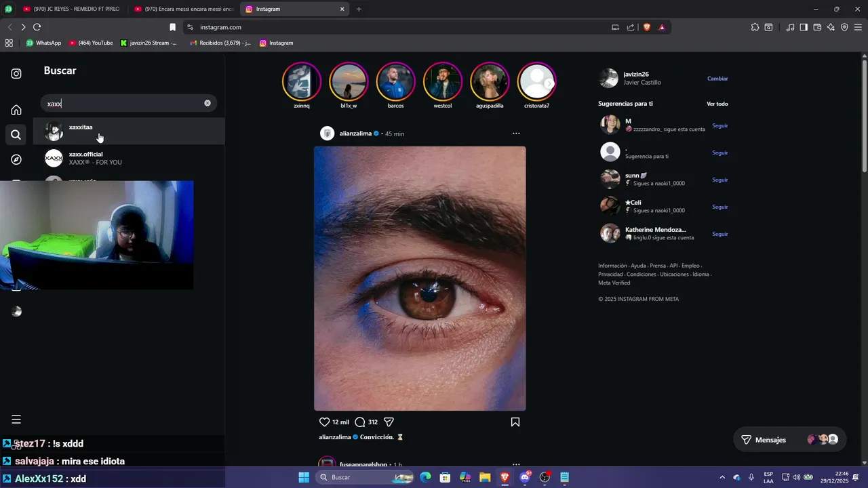Open the YouTube bookmark
The image size is (868, 488).
click(x=91, y=43)
